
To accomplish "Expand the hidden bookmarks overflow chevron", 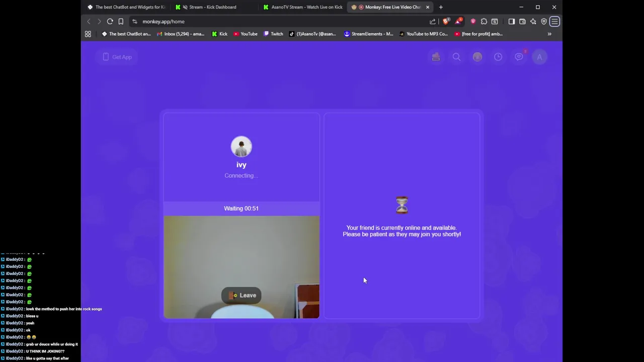I will click(549, 34).
